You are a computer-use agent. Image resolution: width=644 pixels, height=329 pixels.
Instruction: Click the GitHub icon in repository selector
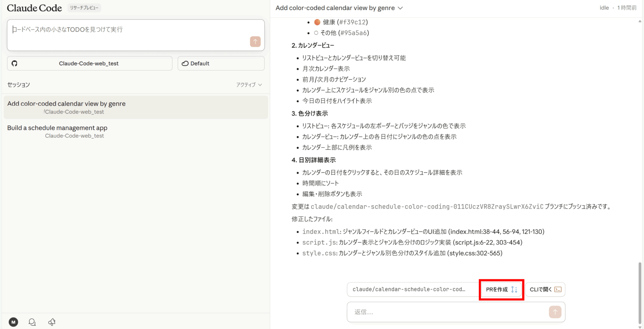click(x=14, y=64)
